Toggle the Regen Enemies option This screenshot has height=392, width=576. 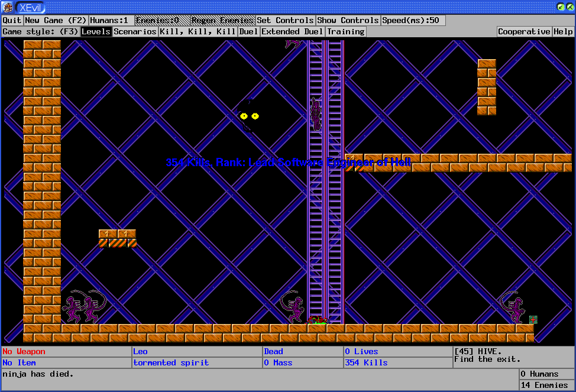[x=222, y=20]
